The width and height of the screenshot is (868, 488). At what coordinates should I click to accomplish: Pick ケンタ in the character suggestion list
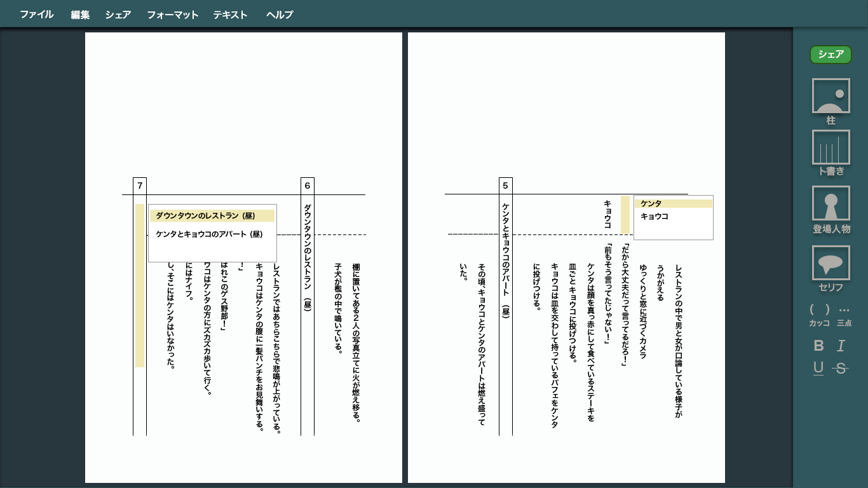point(651,203)
